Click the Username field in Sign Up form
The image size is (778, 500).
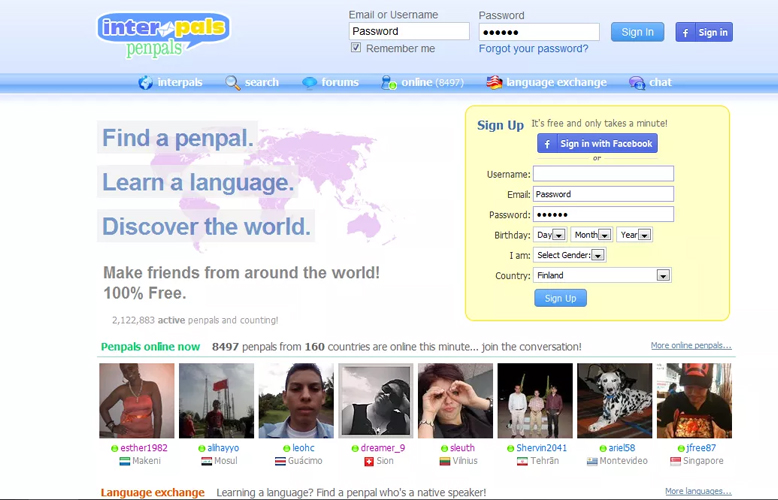click(603, 174)
